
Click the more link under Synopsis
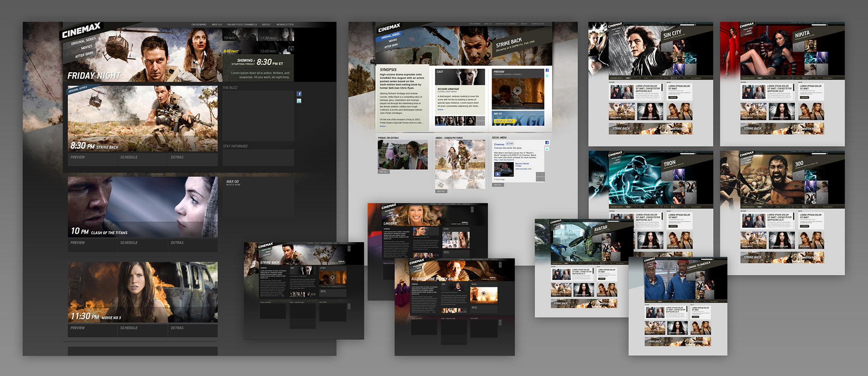pyautogui.click(x=382, y=126)
